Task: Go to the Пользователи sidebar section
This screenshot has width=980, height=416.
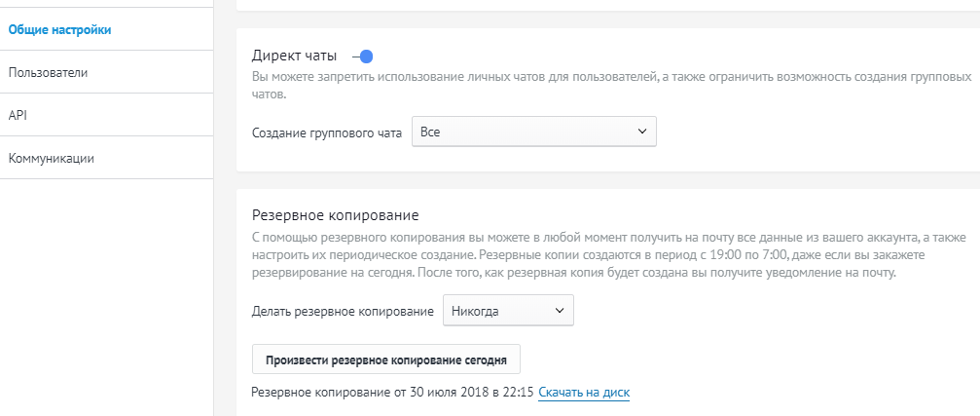Action: pyautogui.click(x=48, y=72)
